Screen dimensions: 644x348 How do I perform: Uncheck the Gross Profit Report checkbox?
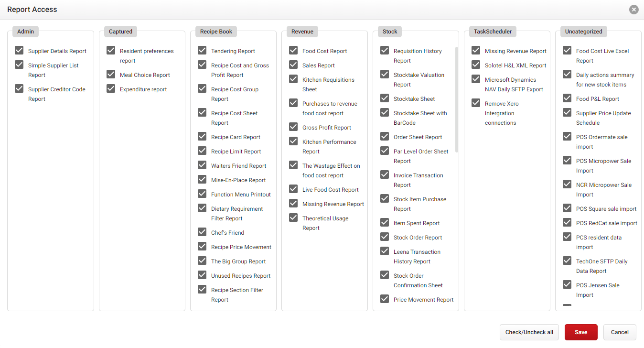[293, 127]
